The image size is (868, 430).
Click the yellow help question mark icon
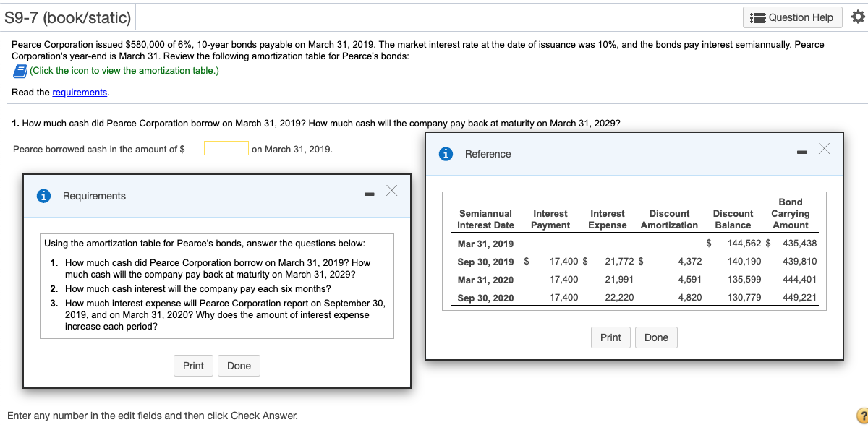tap(861, 416)
